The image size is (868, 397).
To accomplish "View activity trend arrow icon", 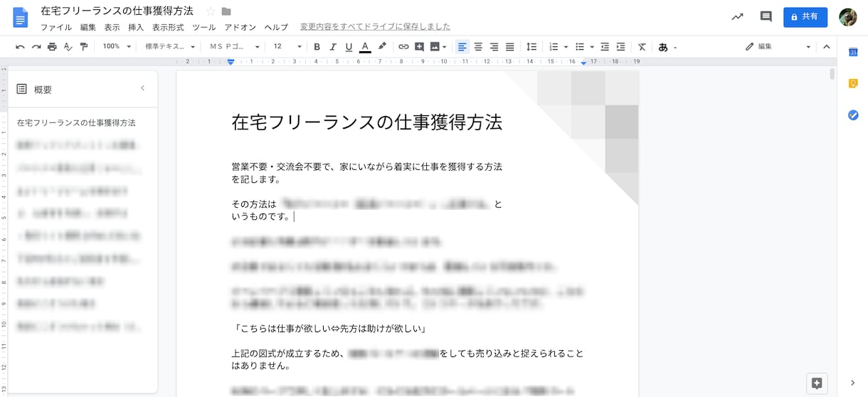I will click(738, 16).
